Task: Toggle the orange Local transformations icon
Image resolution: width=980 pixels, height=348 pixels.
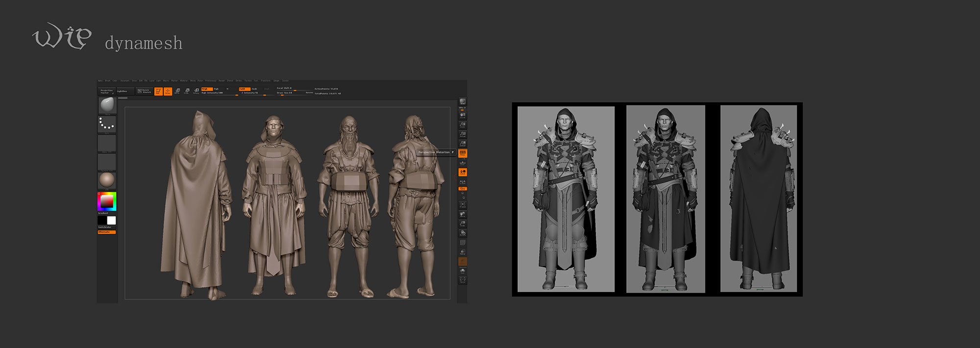Action: (x=463, y=172)
